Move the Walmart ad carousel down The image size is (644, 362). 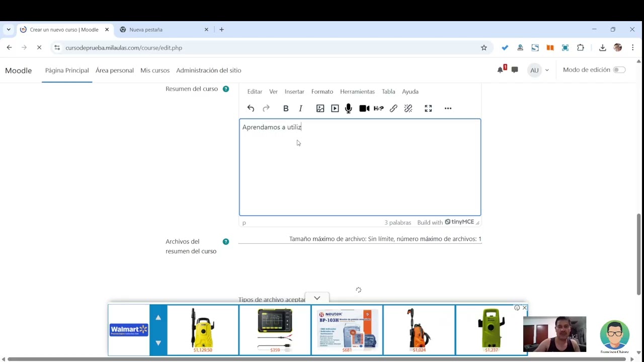point(158,342)
